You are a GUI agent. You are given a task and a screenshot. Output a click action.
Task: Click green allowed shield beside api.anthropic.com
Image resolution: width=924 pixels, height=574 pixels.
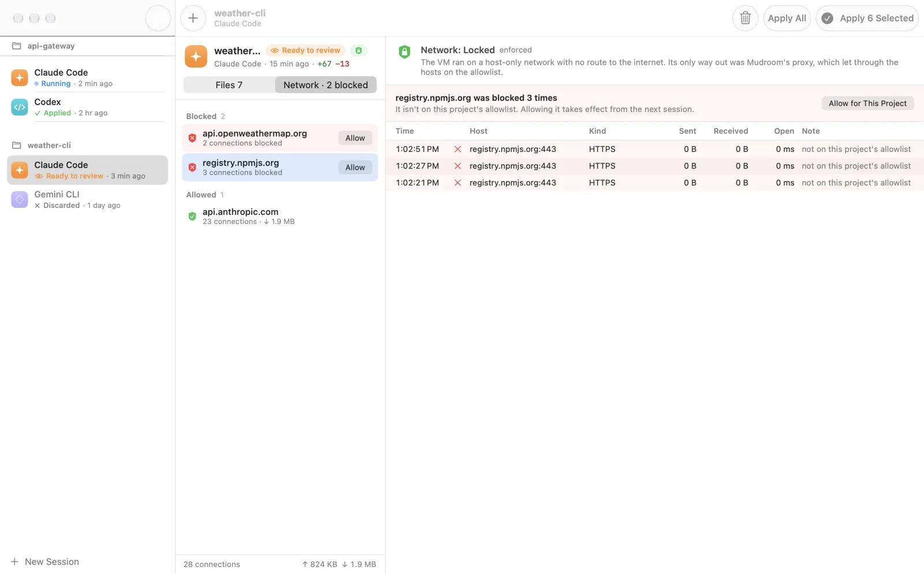pyautogui.click(x=192, y=217)
